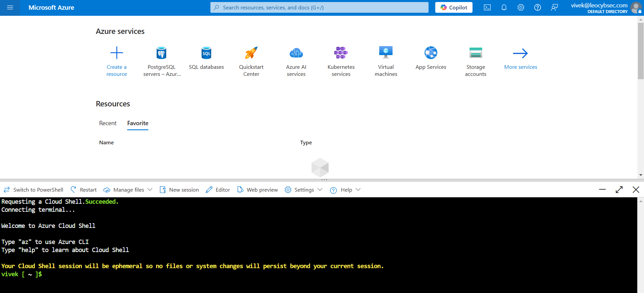Click the PostgreSQL servers label
644x293 pixels.
[162, 70]
